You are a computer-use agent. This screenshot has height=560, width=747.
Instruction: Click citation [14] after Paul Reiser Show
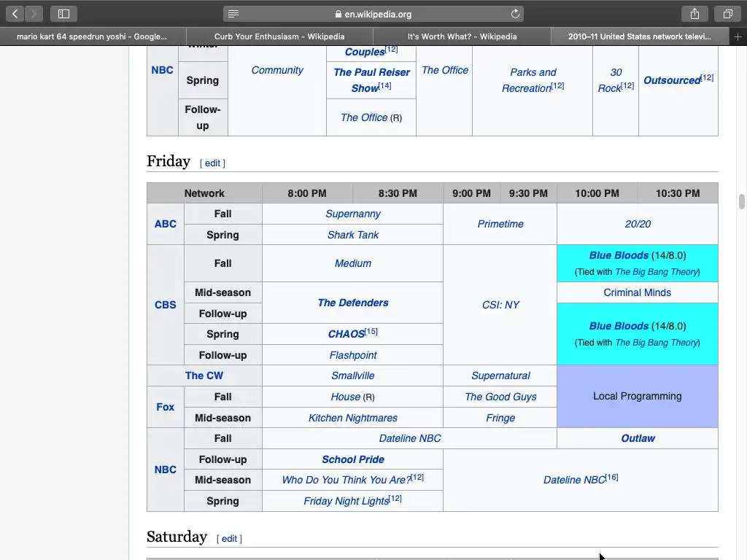tap(385, 85)
